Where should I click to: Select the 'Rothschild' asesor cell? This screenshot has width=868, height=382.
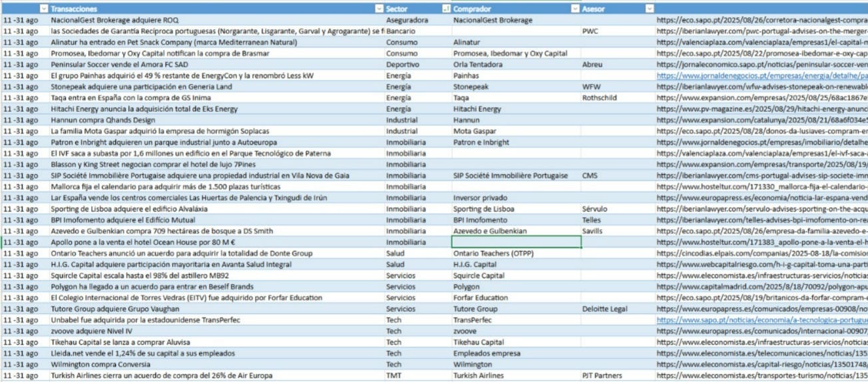pyautogui.click(x=618, y=98)
